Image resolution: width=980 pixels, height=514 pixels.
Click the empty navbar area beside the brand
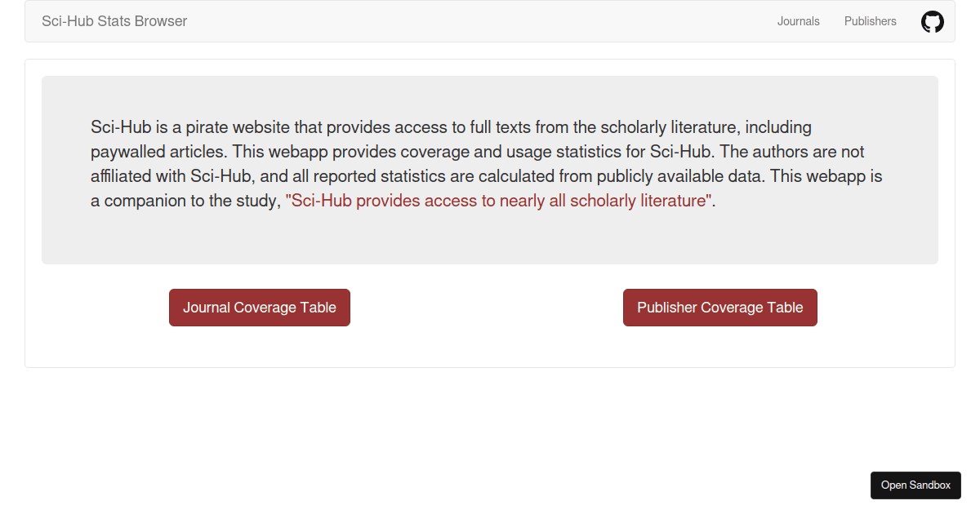point(482,21)
